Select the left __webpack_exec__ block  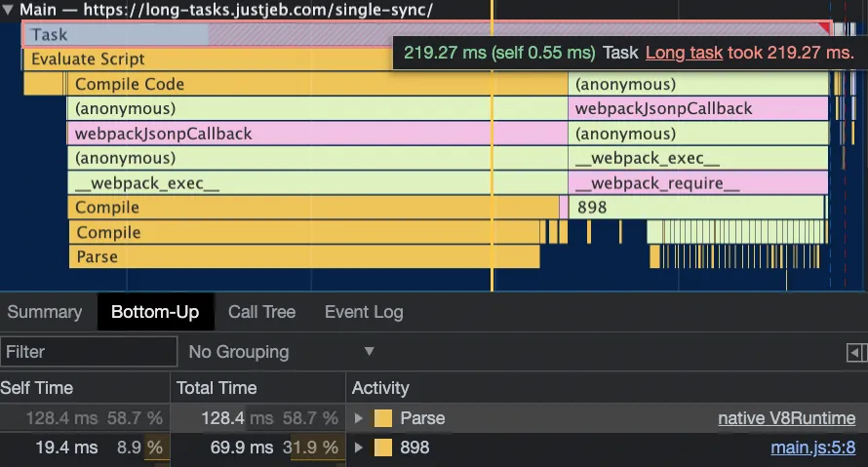tap(317, 183)
